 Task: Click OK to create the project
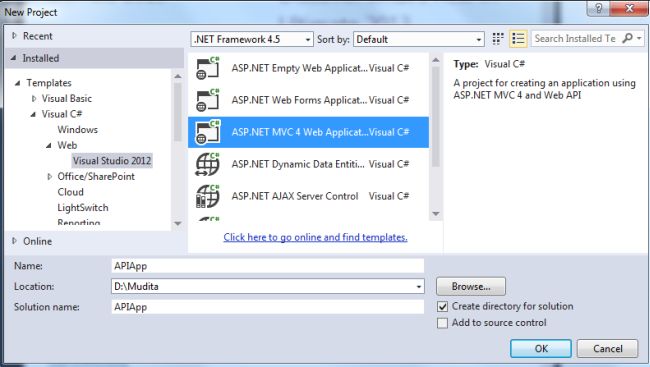pos(541,348)
